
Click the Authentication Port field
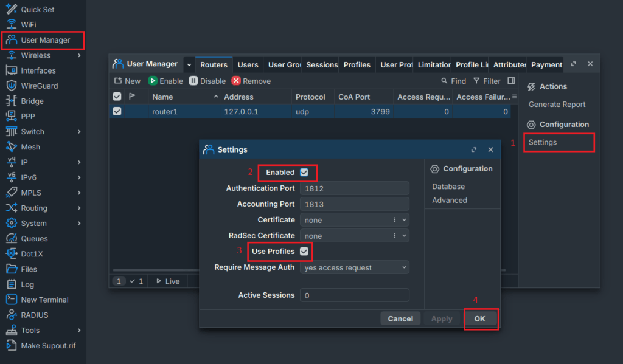tap(355, 188)
